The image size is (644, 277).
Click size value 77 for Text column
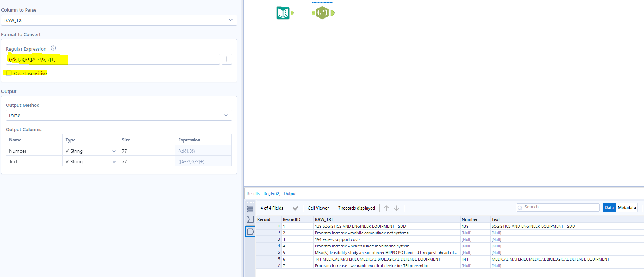[147, 161]
